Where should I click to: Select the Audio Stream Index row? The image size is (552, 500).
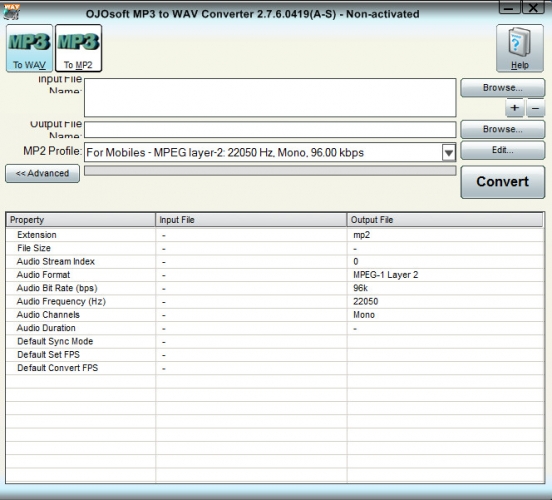275,262
